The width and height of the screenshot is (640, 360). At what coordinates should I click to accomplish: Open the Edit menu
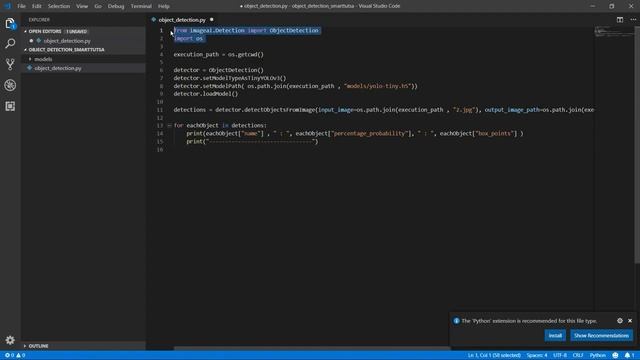pos(37,6)
